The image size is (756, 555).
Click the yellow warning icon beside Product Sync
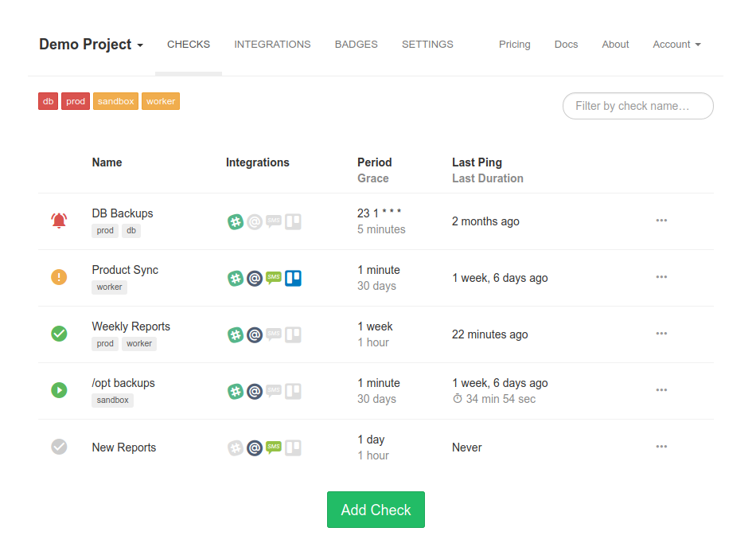59,277
